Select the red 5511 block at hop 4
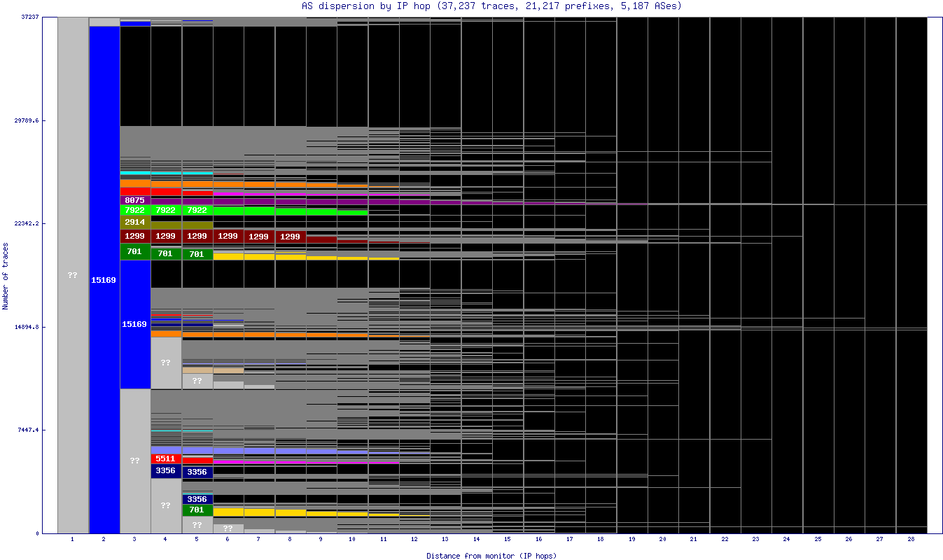This screenshot has height=560, width=943. (x=166, y=458)
